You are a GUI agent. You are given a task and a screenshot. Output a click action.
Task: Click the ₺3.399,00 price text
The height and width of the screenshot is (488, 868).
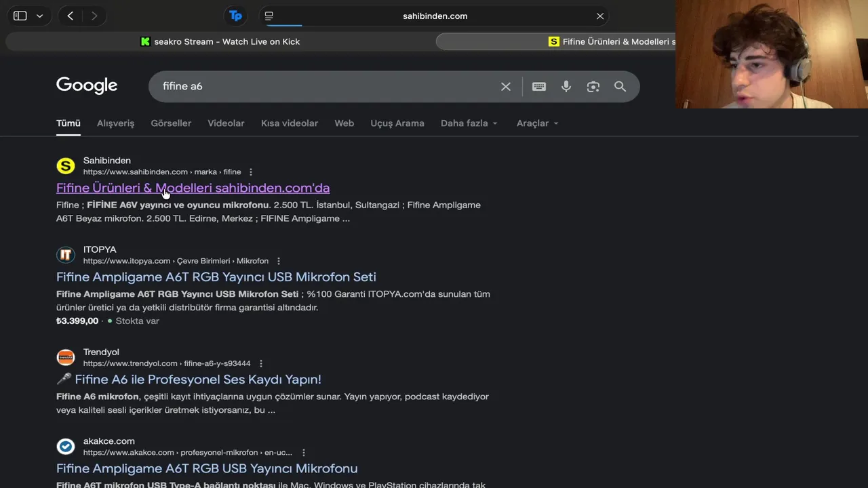pos(77,321)
